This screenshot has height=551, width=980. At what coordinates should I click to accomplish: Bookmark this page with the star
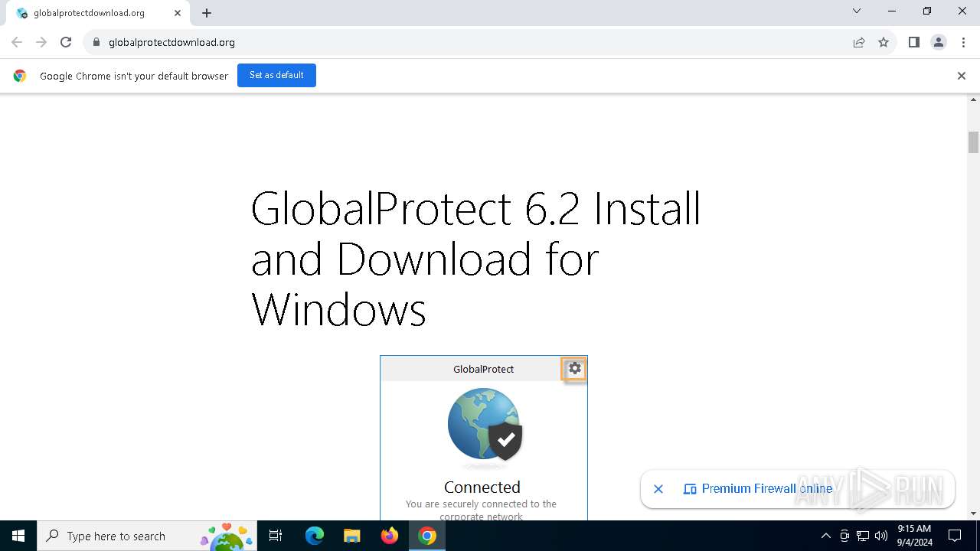pyautogui.click(x=884, y=42)
